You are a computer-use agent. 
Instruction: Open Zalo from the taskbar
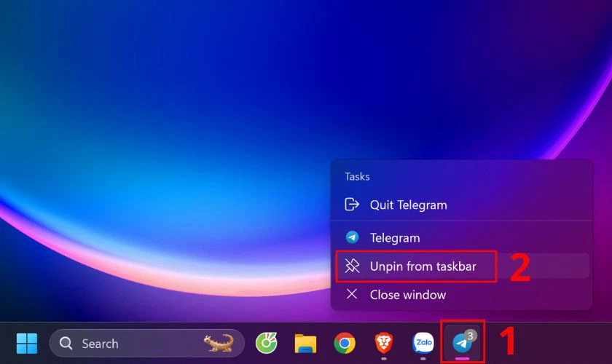click(x=423, y=343)
